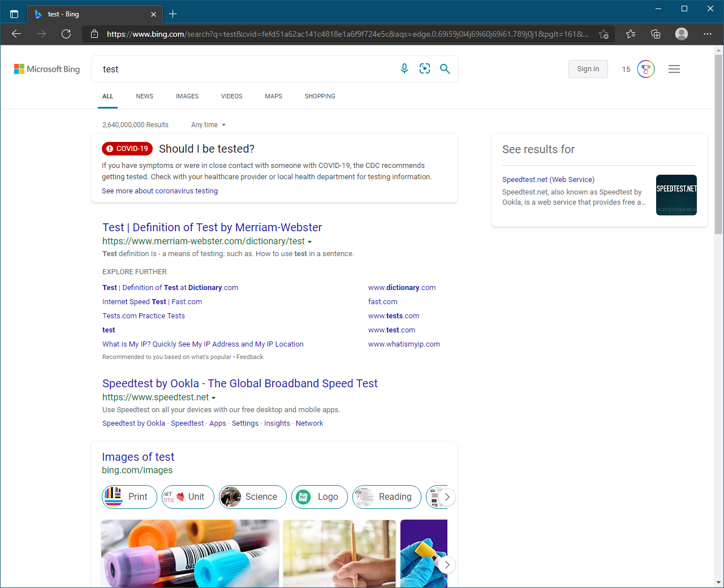The image size is (724, 588).
Task: Open visual search using the camera icon
Action: [x=424, y=68]
